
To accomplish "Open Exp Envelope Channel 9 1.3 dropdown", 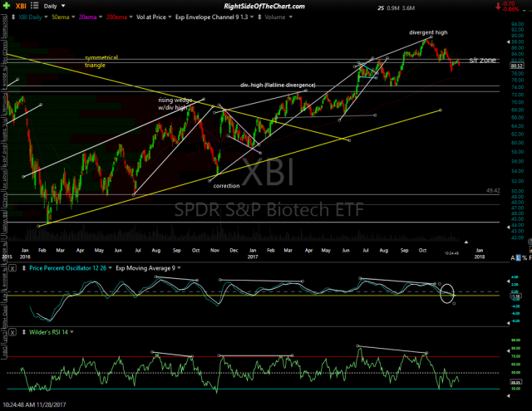I will (252, 17).
